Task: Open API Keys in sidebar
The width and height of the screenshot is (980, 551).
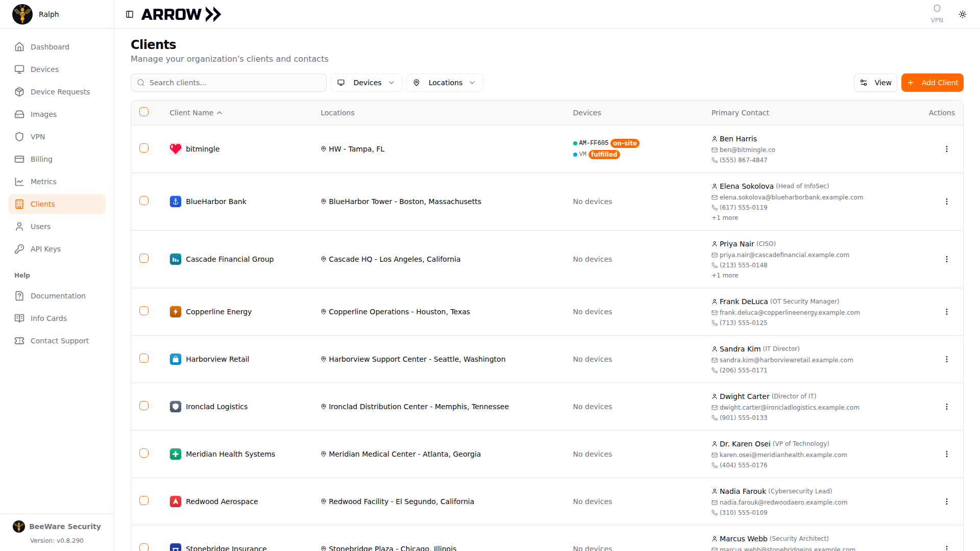Action: click(57, 249)
